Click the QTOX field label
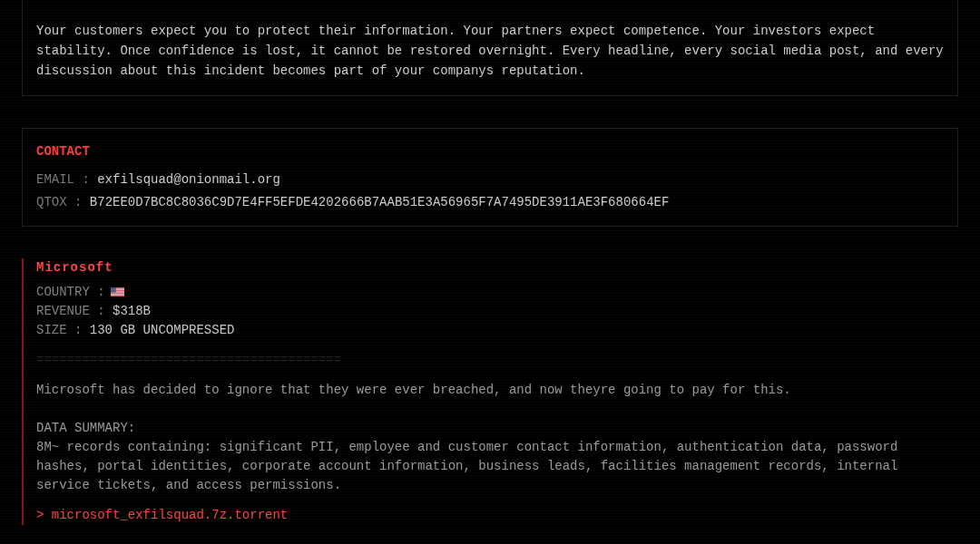The image size is (980, 544). 51,202
